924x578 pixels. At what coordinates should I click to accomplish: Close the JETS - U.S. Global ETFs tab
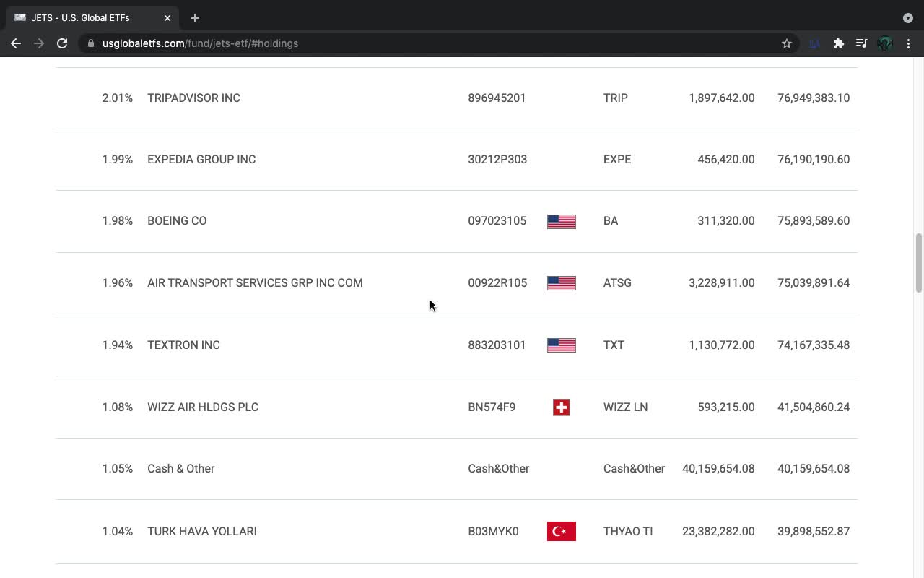167,18
